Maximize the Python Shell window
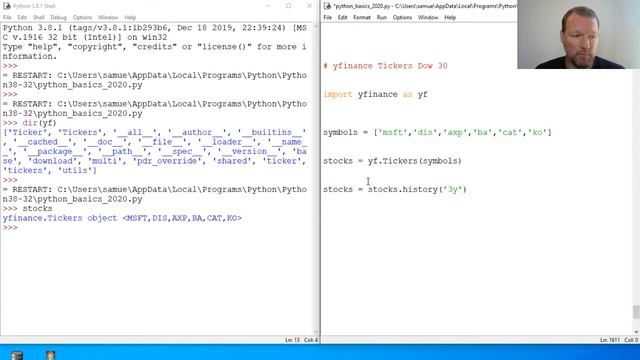Screen dimensions: 640x360 [x=289, y=6]
